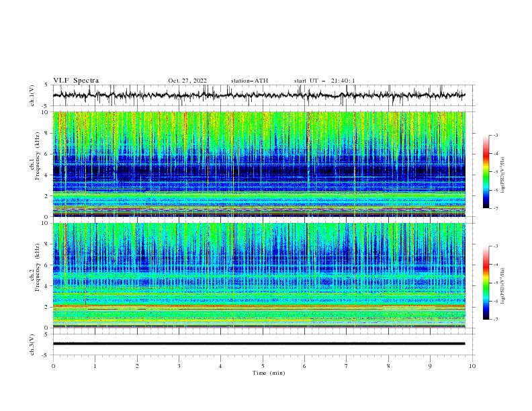
Task: Click the "-3" tick on lower color bar
Action: [495, 246]
